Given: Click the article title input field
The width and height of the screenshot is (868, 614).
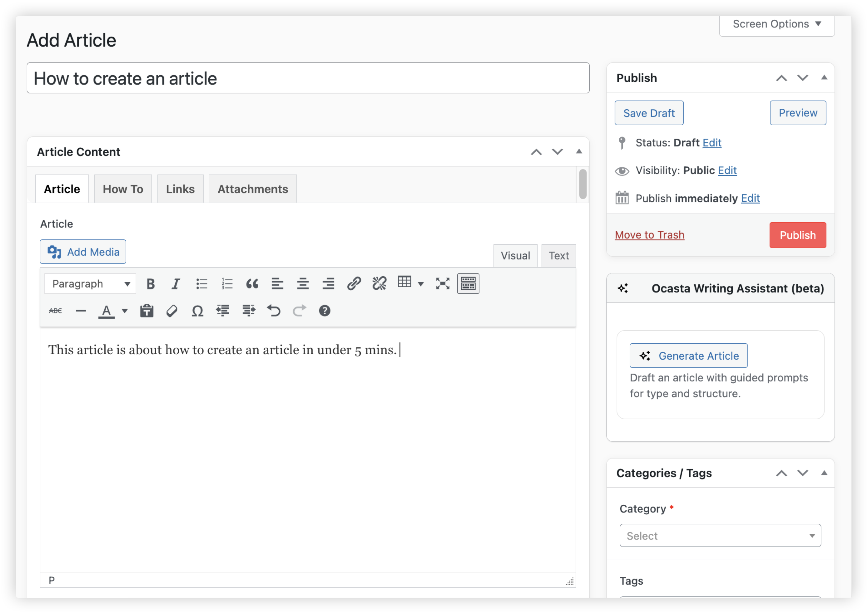Looking at the screenshot, I should tap(308, 79).
